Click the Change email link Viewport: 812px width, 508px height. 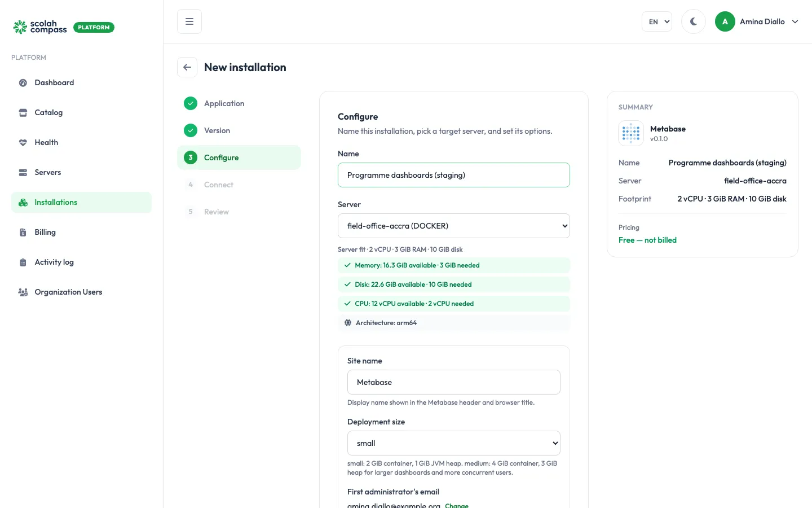pyautogui.click(x=457, y=505)
